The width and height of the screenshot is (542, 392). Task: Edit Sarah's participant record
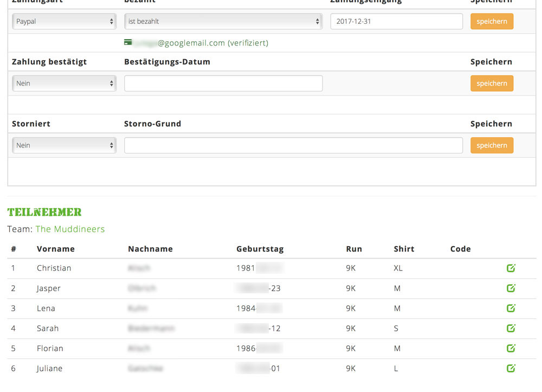511,328
